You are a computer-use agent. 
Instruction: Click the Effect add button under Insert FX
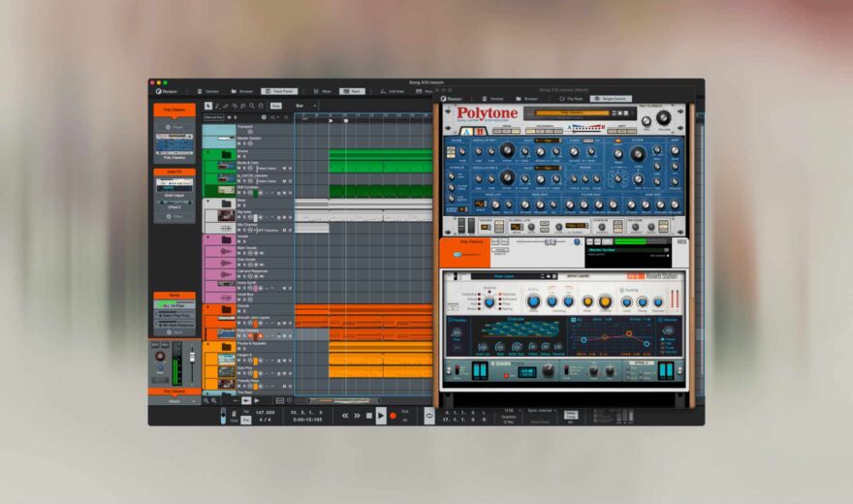(x=174, y=216)
